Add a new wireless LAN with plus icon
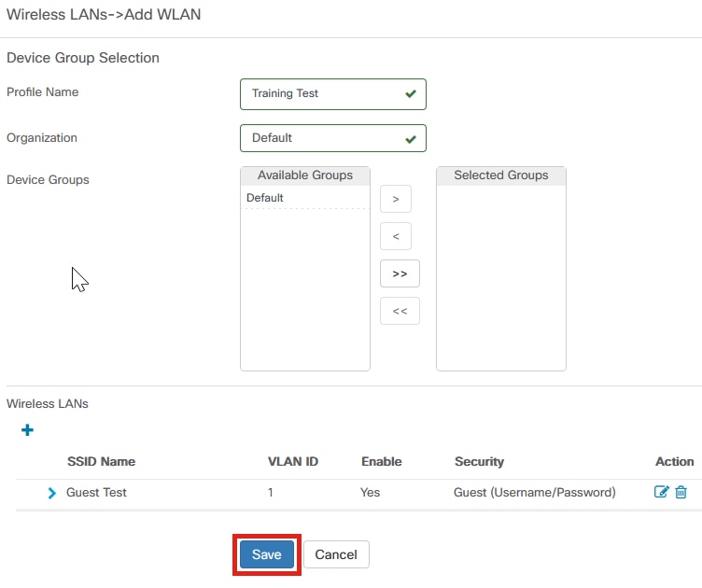The height and width of the screenshot is (588, 702). [x=27, y=430]
